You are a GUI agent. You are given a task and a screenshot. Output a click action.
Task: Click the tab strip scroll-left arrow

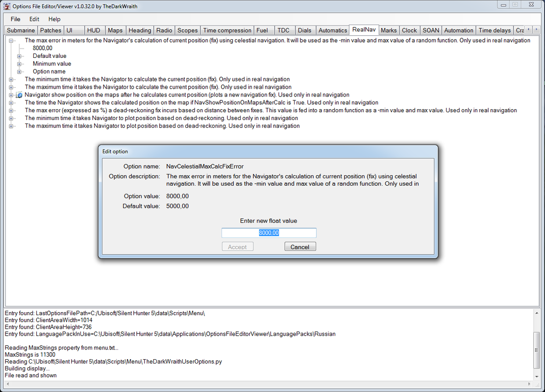pos(528,29)
